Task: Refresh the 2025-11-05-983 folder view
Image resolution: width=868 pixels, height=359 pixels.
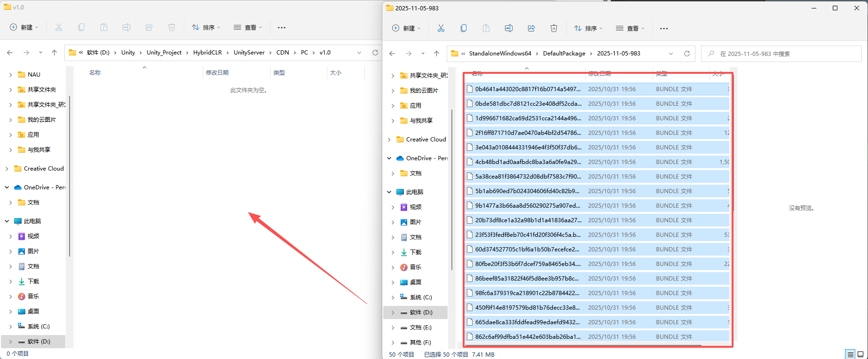Action: coord(687,54)
